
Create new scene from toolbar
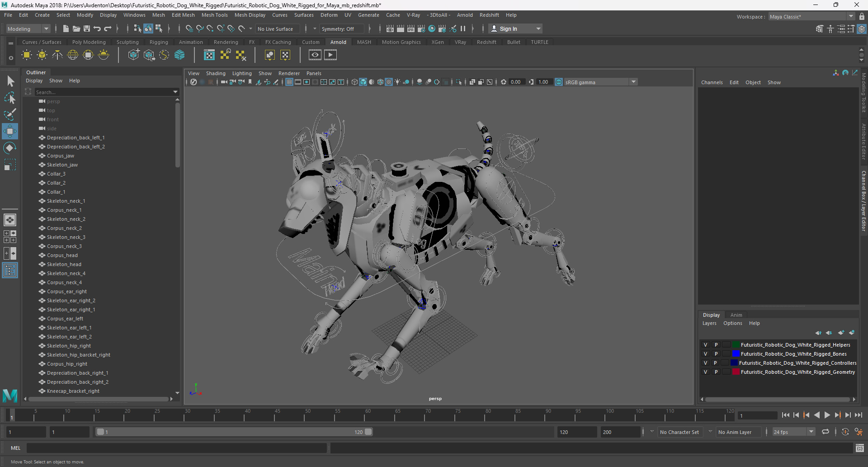[x=66, y=29]
